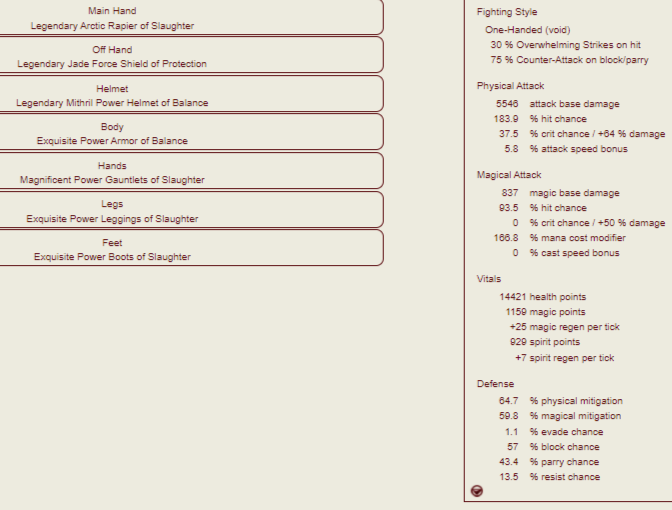
Task: Click the Legs equipment slot
Action: click(x=112, y=211)
